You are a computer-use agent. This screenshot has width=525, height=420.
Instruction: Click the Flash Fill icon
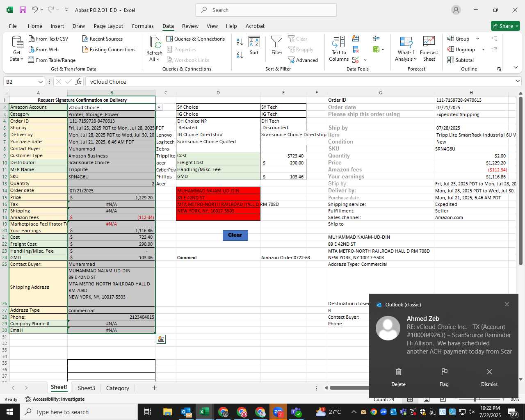(x=356, y=39)
